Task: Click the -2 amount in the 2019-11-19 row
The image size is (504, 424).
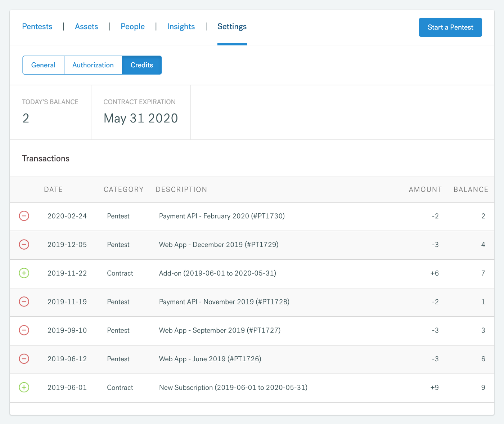Action: 435,302
